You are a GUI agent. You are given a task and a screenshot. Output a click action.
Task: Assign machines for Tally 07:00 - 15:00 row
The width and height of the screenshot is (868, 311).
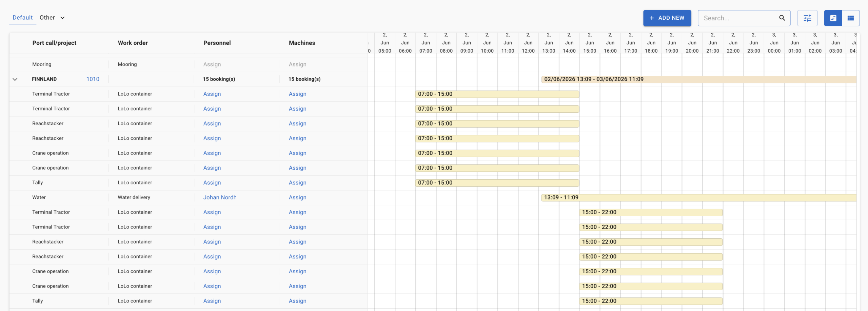coord(297,183)
